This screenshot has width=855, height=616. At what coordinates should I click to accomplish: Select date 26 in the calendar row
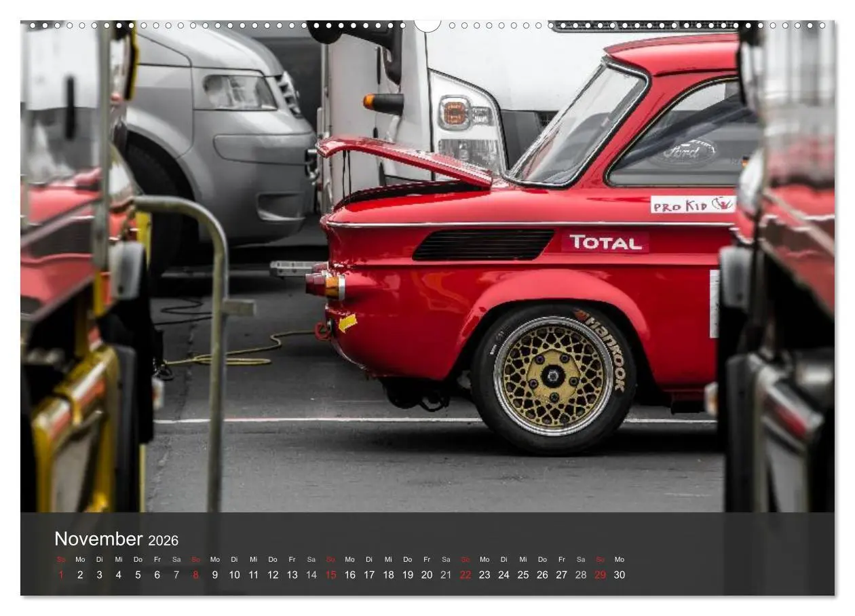point(542,575)
